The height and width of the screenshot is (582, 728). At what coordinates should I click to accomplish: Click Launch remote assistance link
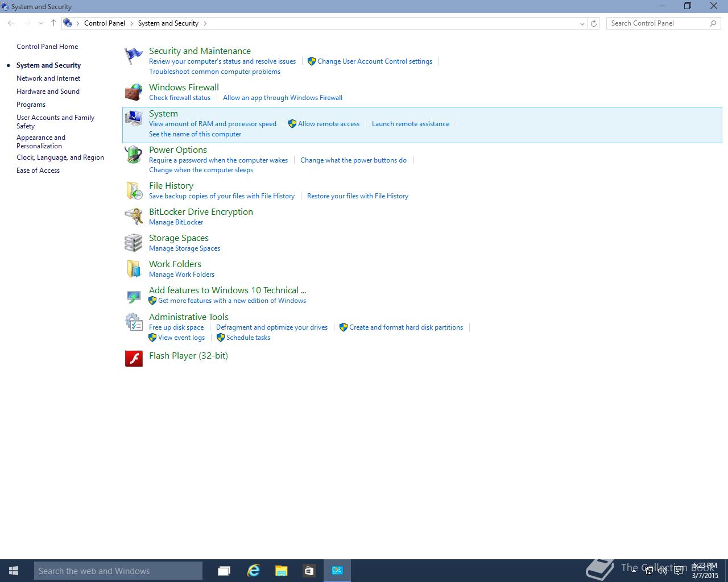(411, 124)
